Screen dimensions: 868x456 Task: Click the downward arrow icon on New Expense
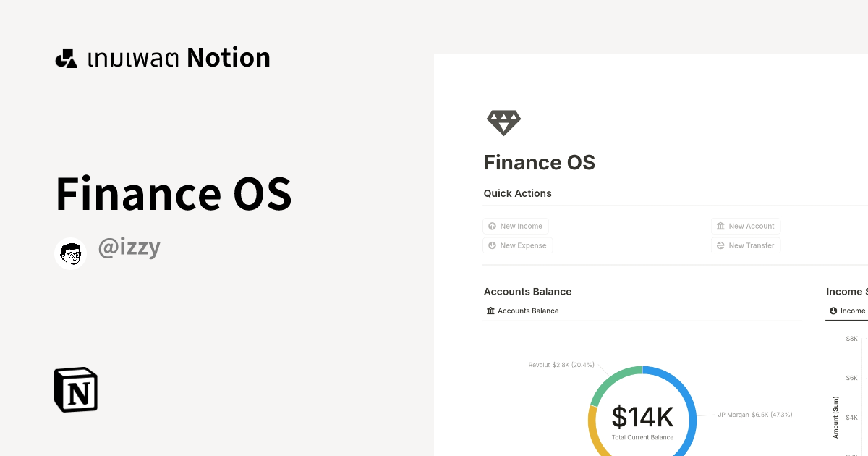492,245
